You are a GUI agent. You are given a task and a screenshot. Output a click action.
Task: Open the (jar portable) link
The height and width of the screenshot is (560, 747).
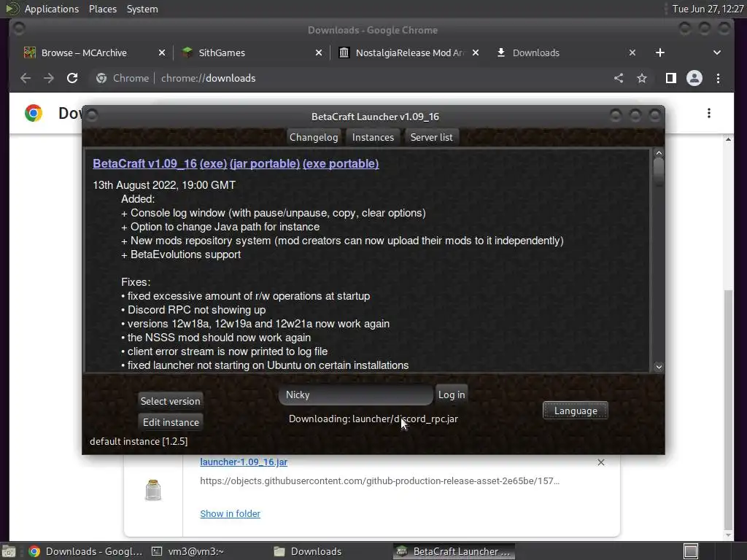tap(264, 163)
